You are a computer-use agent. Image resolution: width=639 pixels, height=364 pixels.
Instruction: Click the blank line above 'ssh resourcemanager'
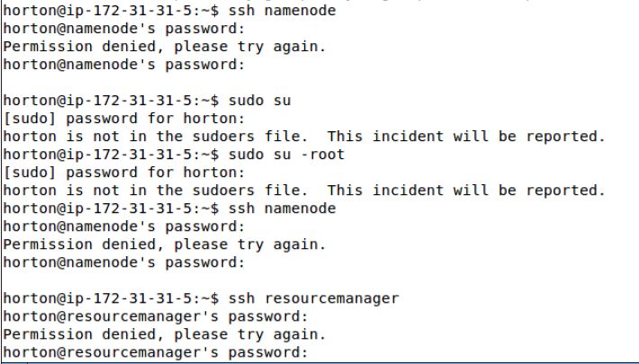tap(180, 280)
